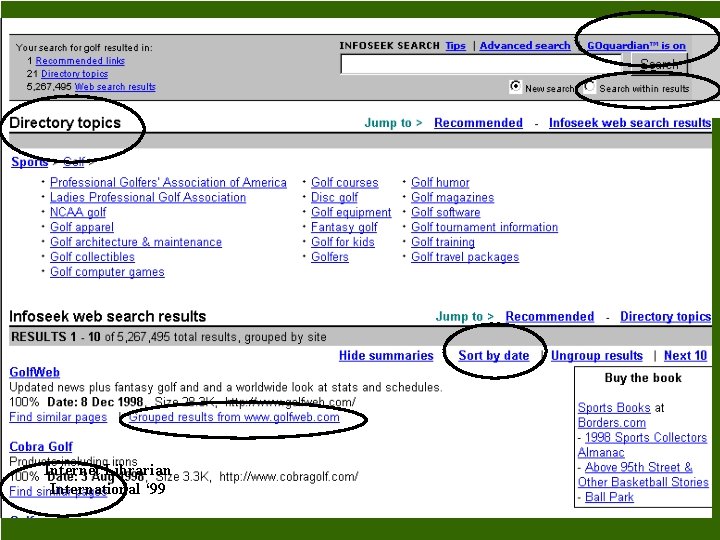
Task: Jump to Recommended from web results header
Action: coord(550,316)
